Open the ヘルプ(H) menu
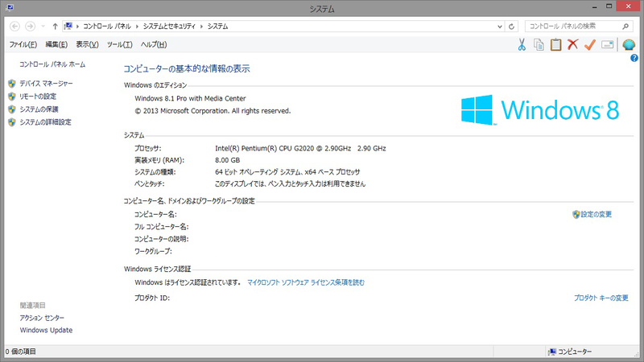Image resolution: width=644 pixels, height=362 pixels. 154,44
